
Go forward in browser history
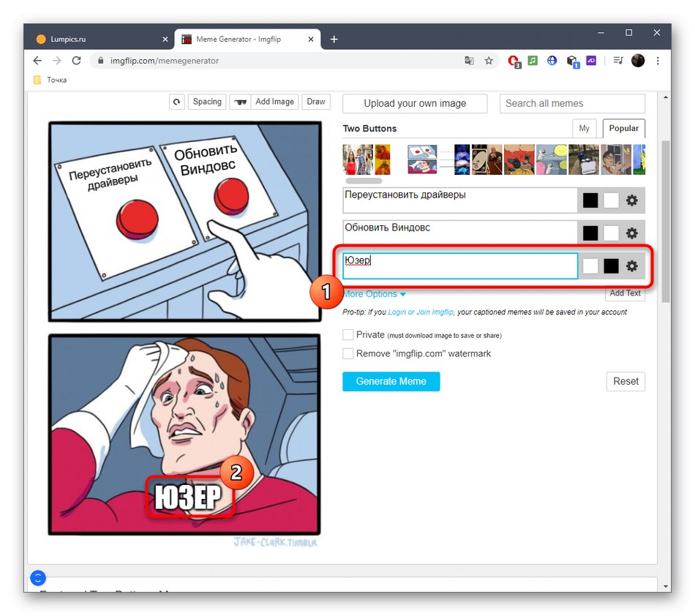click(x=57, y=61)
